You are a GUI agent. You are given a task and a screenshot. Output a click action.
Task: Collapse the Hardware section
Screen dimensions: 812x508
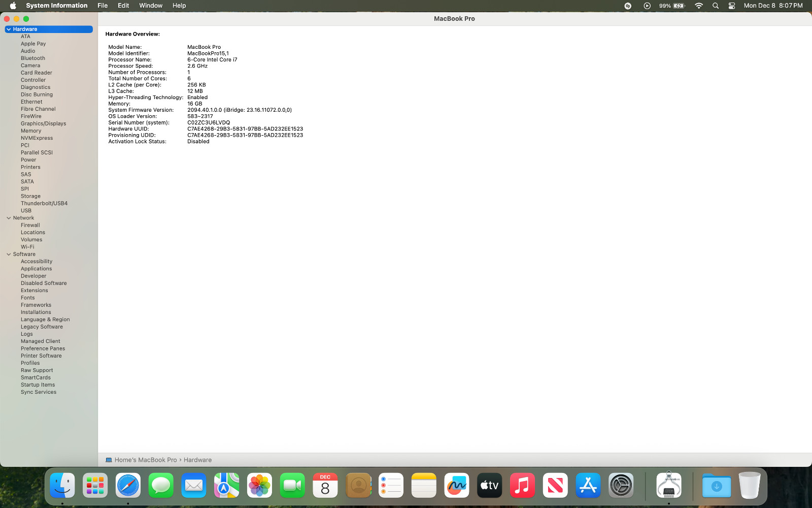[9, 29]
